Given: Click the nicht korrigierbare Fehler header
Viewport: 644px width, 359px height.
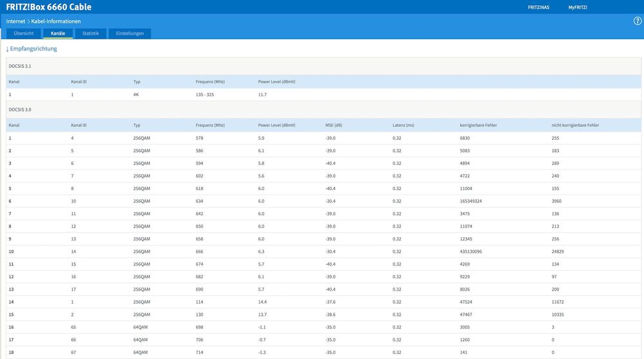Looking at the screenshot, I should coord(575,125).
